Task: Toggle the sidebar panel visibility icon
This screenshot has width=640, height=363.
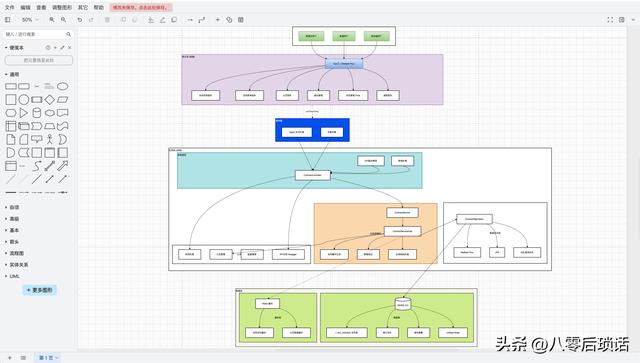Action: click(x=7, y=20)
